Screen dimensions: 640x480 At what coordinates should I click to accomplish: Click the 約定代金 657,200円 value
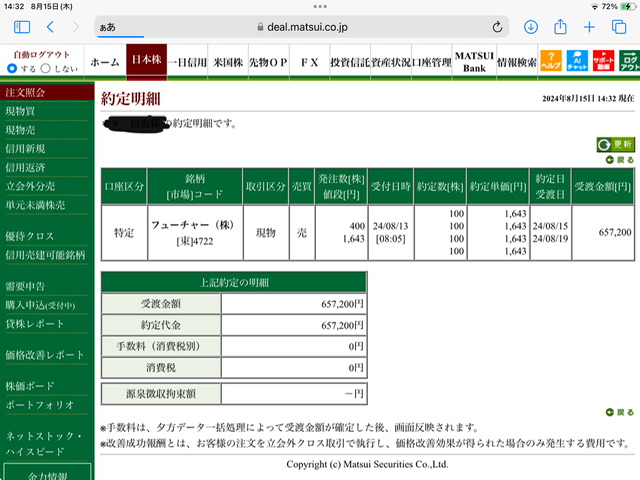(x=342, y=325)
